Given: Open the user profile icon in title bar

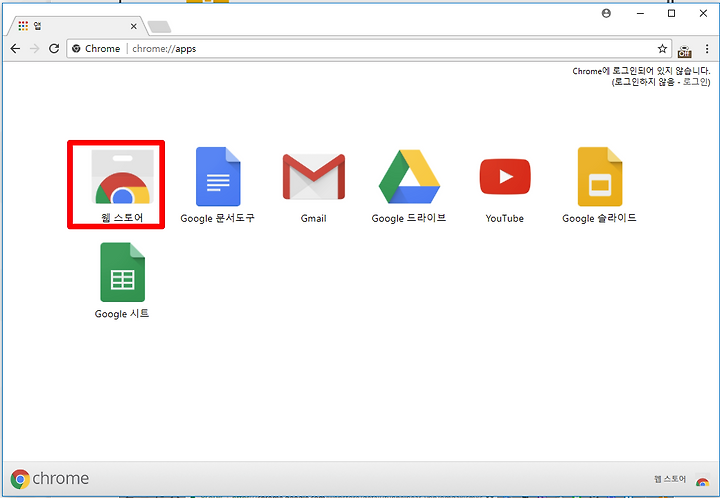Looking at the screenshot, I should click(x=606, y=13).
